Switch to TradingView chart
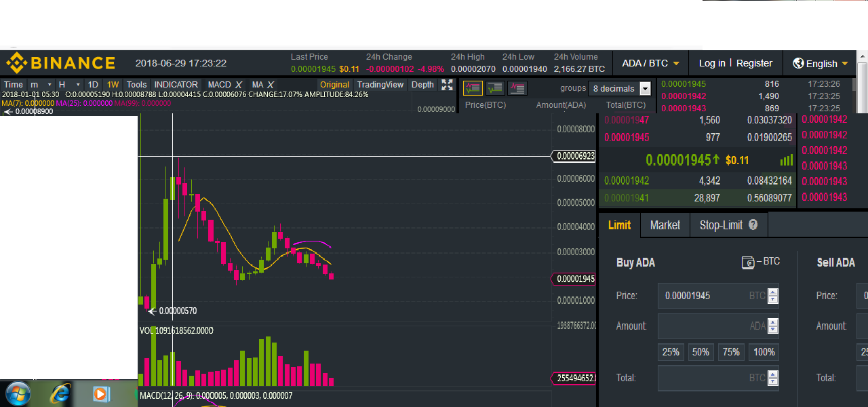The height and width of the screenshot is (407, 868). (x=380, y=85)
